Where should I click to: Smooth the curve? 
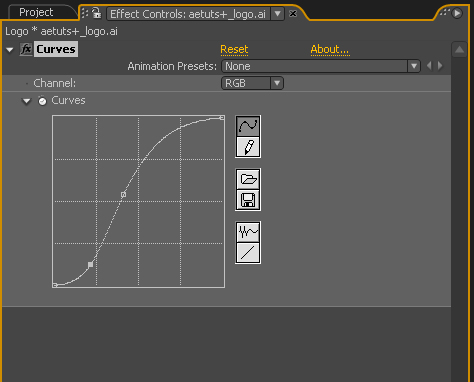tap(248, 232)
